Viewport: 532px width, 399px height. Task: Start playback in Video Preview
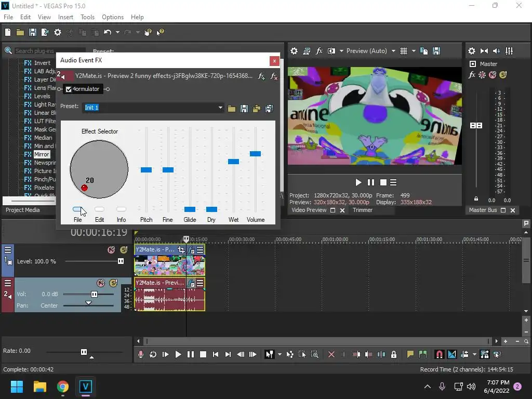pos(358,182)
